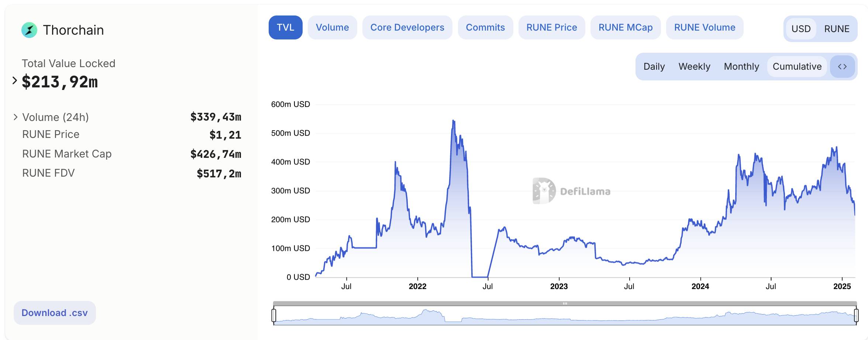This screenshot has width=868, height=340.
Task: Click the RUNE Market Cap value $426,74m
Action: 216,154
